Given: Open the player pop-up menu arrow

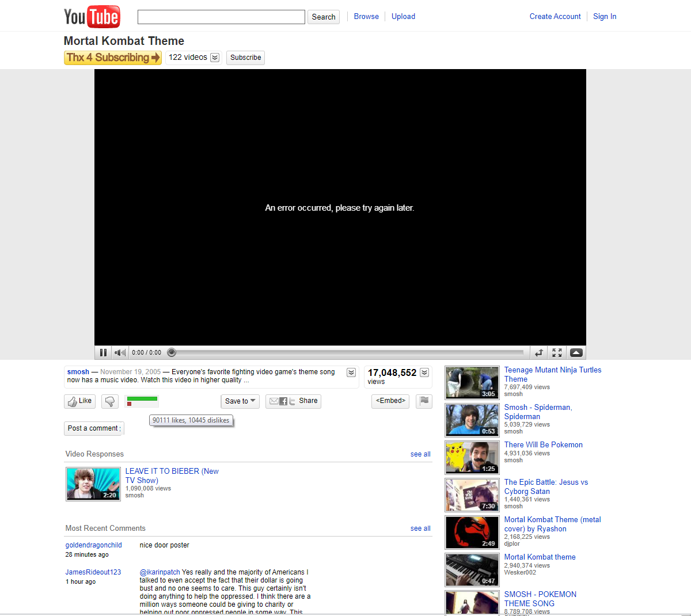Looking at the screenshot, I should [576, 352].
